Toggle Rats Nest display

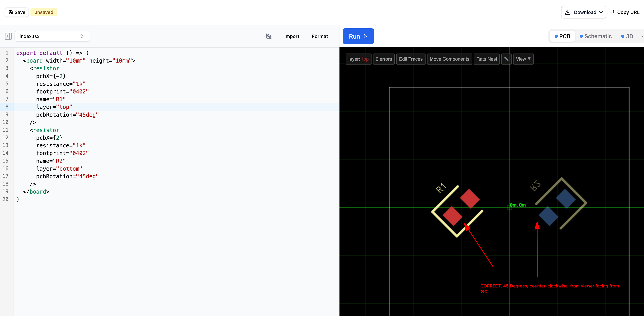(486, 59)
